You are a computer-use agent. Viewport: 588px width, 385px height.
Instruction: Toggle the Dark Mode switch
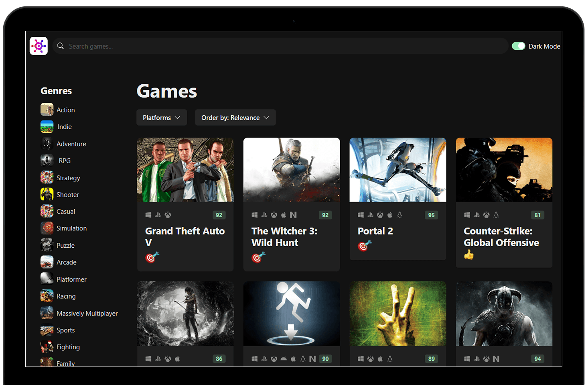[x=519, y=46]
